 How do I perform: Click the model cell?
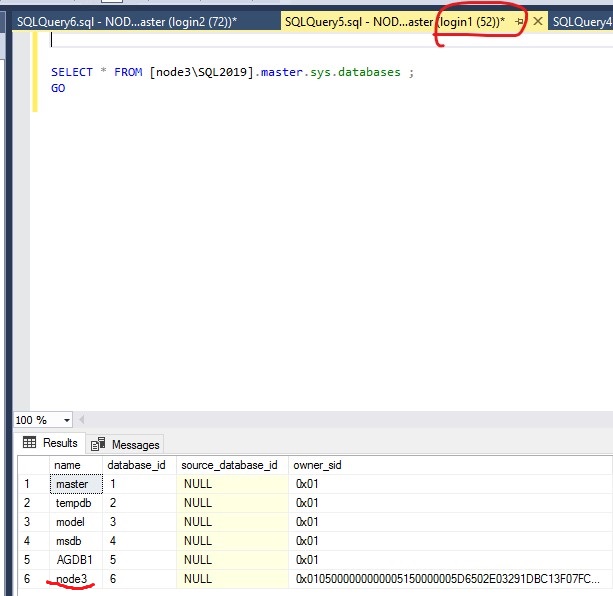click(76, 522)
